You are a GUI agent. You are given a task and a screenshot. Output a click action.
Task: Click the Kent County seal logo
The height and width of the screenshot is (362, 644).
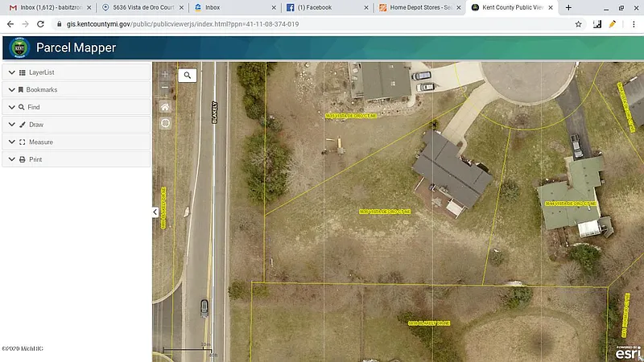pos(19,47)
